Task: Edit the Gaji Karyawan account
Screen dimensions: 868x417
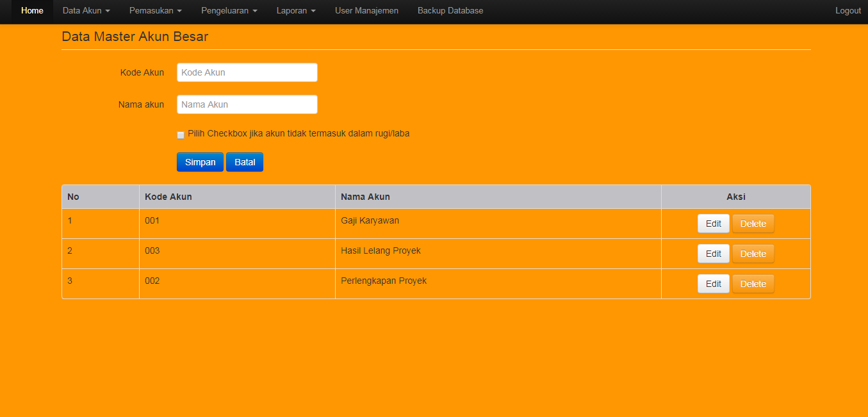Action: tap(713, 223)
